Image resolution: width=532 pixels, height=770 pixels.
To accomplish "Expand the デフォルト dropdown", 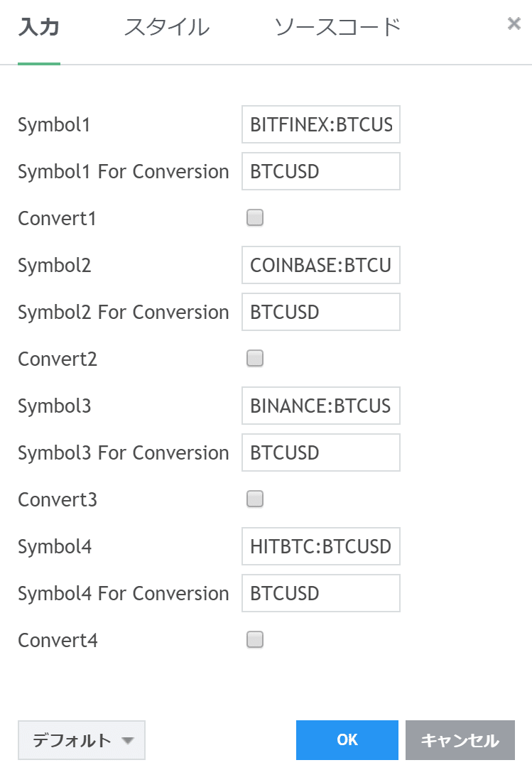I will tap(82, 740).
